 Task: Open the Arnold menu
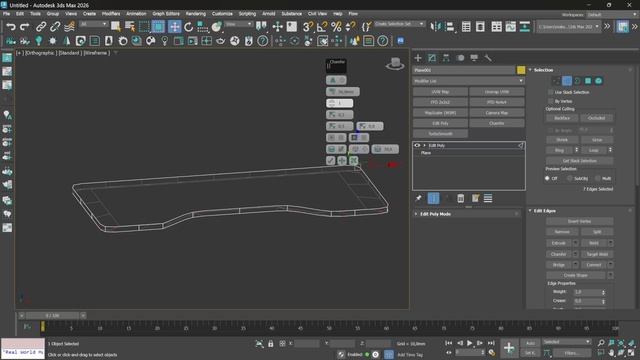[x=269, y=13]
